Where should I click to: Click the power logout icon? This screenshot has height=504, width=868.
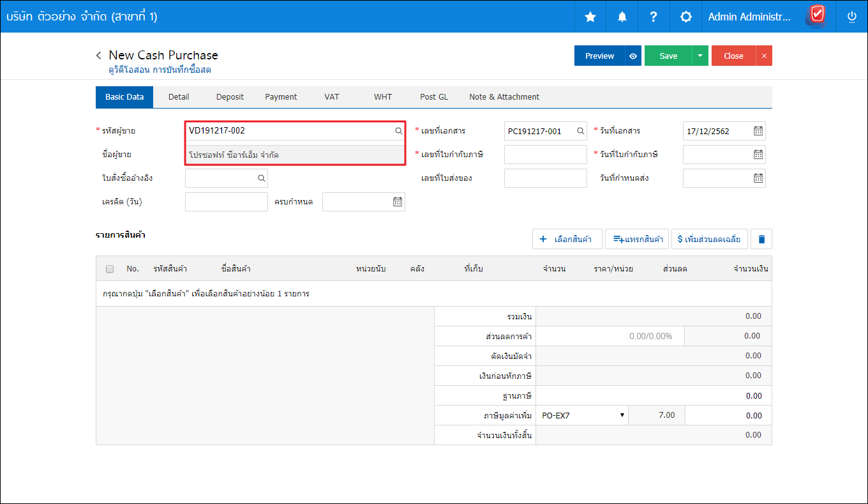[852, 17]
